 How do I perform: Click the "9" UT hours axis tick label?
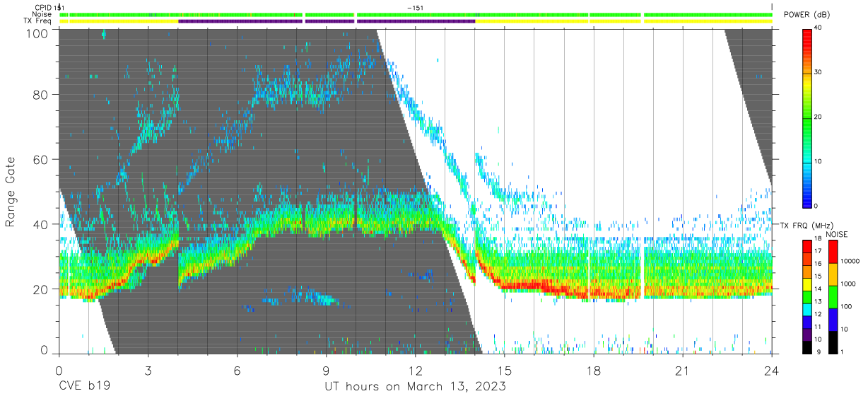pos(326,370)
